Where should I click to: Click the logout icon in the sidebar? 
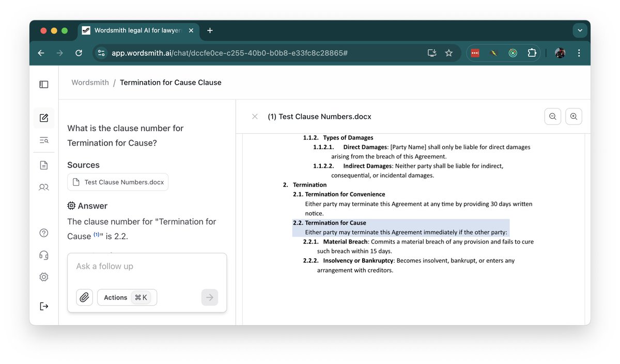[x=44, y=306]
